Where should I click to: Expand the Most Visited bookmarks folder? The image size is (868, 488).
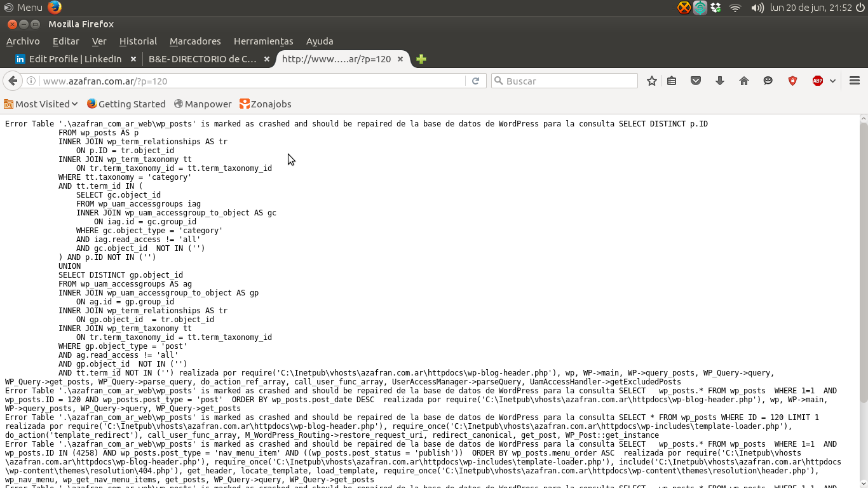pos(41,104)
